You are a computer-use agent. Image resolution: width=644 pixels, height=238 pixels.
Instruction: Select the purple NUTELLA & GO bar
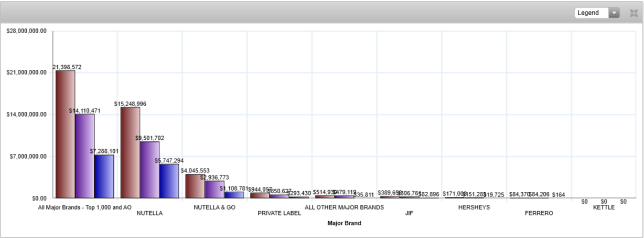tap(214, 189)
